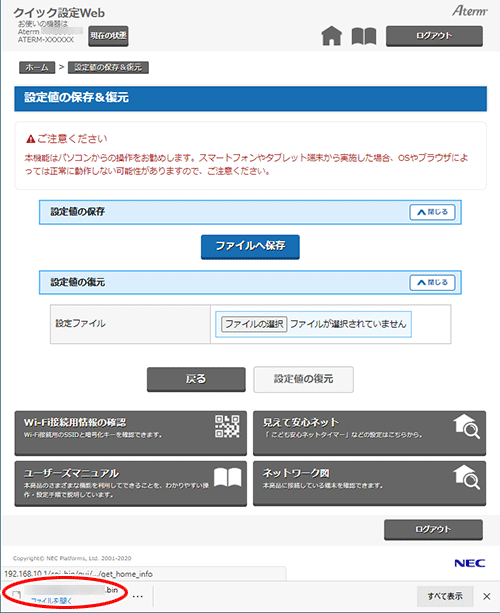
Task: Open the ユーザーズマニュアル tile
Action: (x=131, y=484)
